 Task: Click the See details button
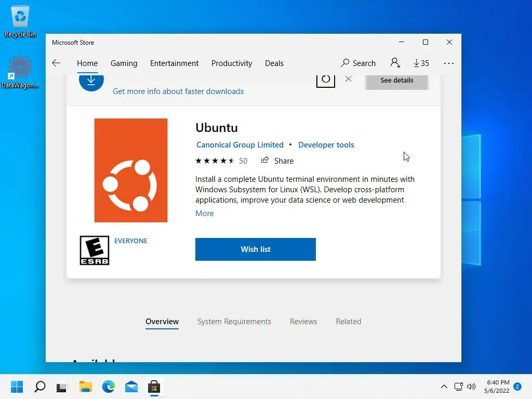[x=396, y=82]
